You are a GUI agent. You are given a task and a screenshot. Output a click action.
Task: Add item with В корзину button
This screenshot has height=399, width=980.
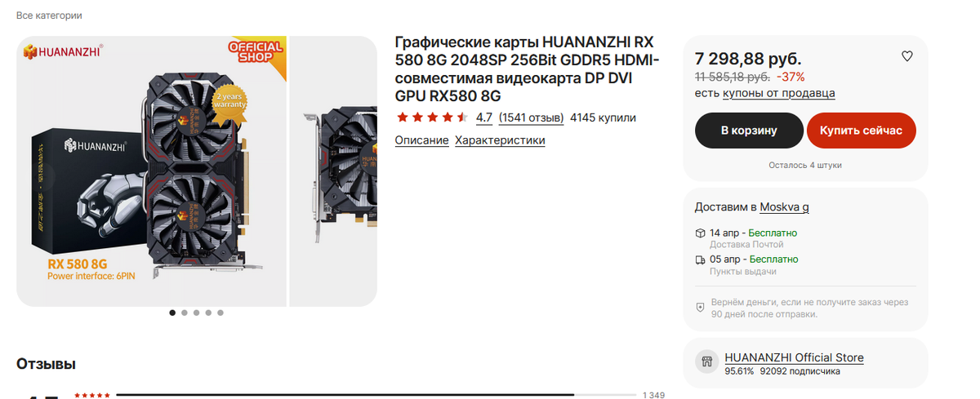pyautogui.click(x=749, y=131)
